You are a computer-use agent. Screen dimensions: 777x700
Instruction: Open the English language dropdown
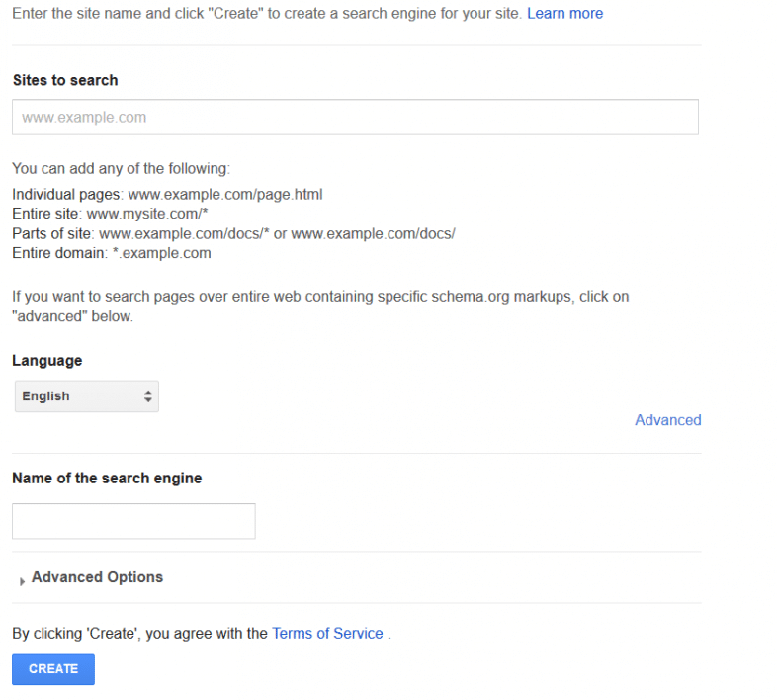(x=87, y=396)
